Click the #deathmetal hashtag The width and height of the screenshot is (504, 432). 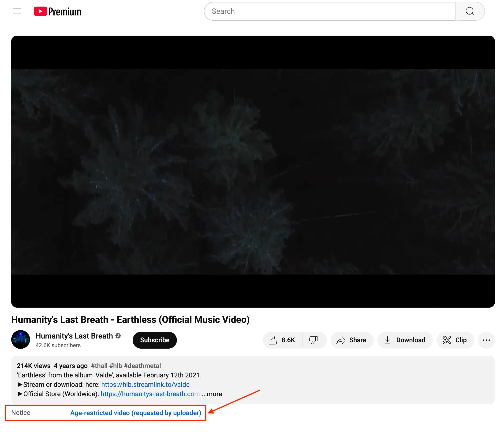click(x=142, y=366)
